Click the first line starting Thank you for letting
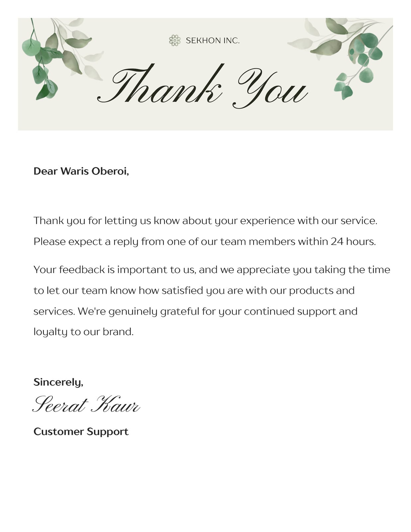 pyautogui.click(x=205, y=221)
